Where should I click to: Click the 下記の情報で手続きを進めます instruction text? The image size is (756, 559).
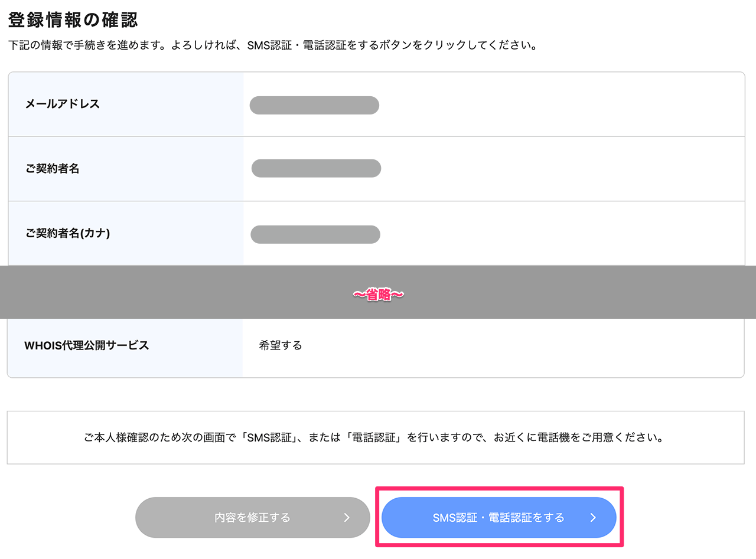pyautogui.click(x=118, y=45)
